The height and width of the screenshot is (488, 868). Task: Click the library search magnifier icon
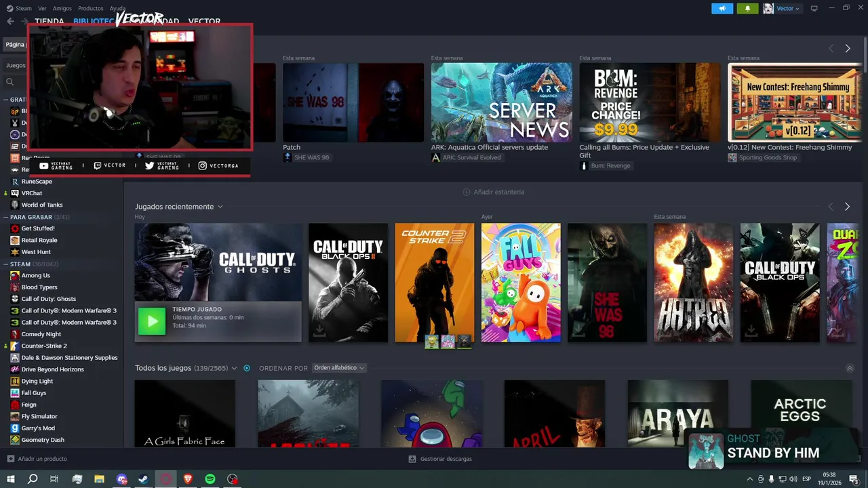10,81
